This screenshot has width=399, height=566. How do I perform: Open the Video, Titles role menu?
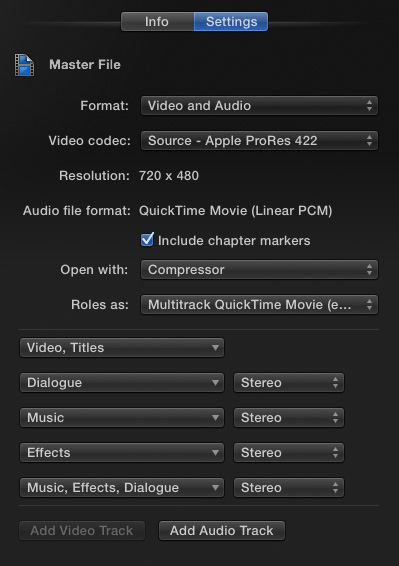click(122, 348)
